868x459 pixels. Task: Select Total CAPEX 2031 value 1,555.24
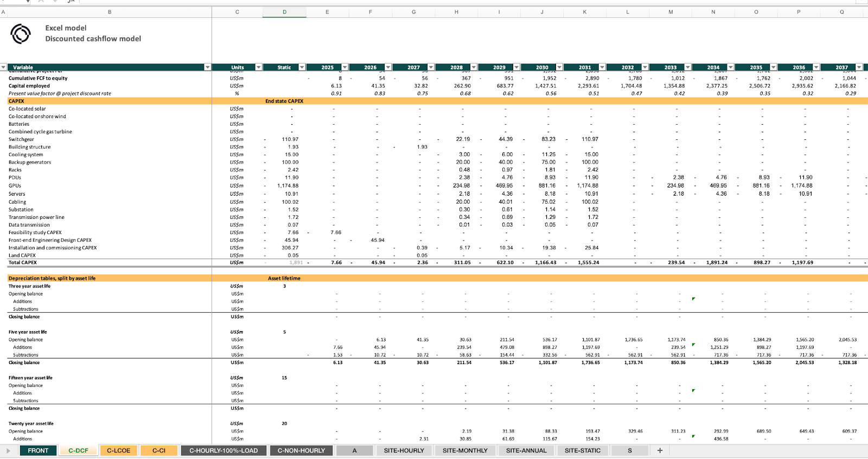click(x=588, y=262)
